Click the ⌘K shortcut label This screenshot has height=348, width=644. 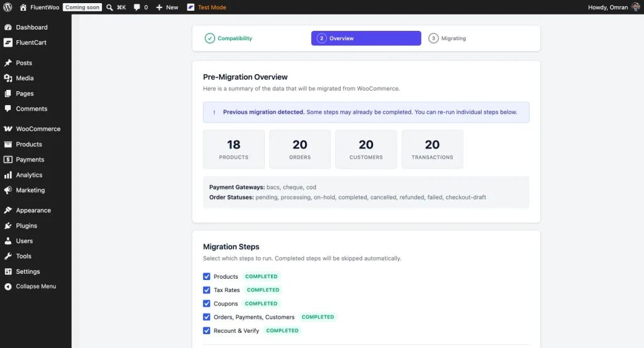coord(121,8)
